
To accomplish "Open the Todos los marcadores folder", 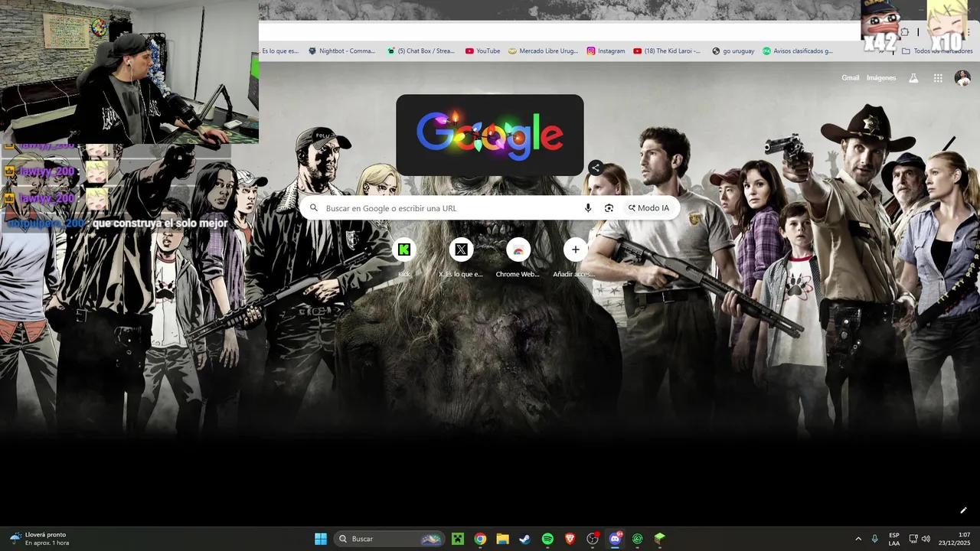I will tap(937, 51).
